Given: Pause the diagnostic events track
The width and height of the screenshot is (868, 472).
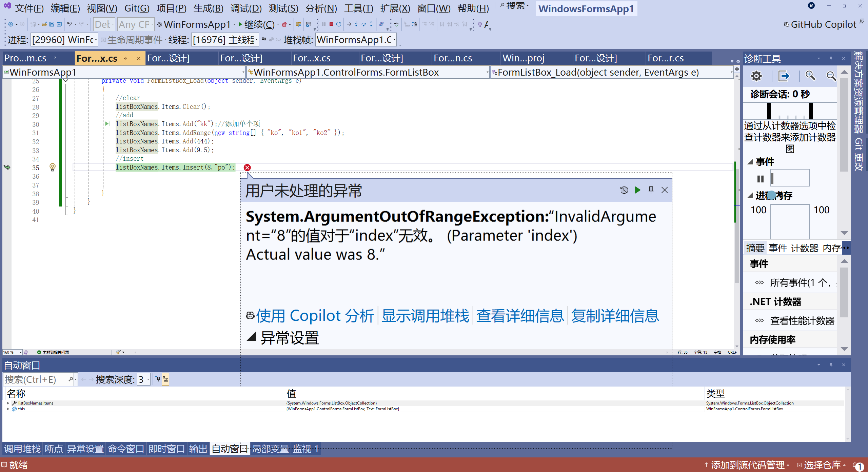Looking at the screenshot, I should [x=760, y=179].
